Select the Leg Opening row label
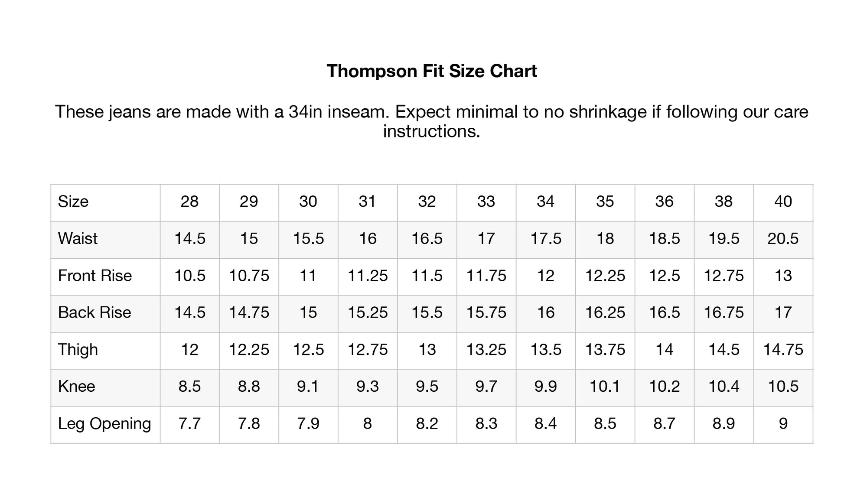 tap(104, 423)
